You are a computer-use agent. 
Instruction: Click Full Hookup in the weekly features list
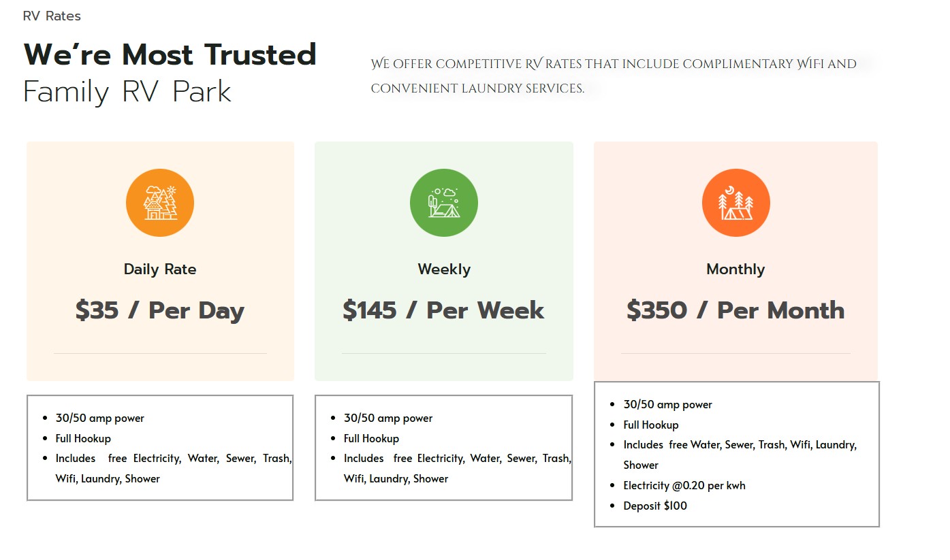[x=371, y=438]
